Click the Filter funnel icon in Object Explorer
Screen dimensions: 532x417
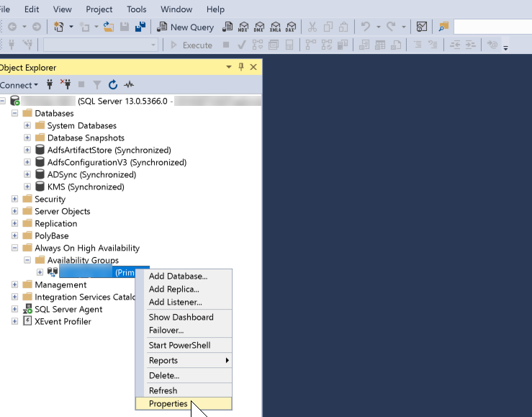97,84
